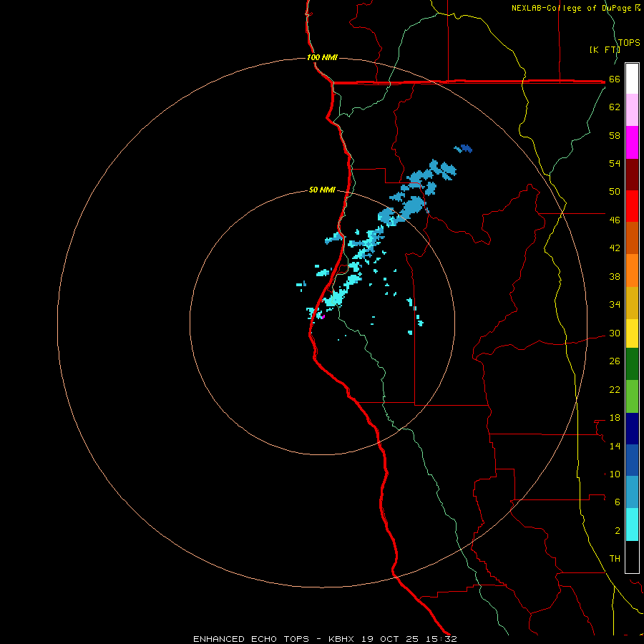Click the 26 legend scale value

tap(615, 361)
